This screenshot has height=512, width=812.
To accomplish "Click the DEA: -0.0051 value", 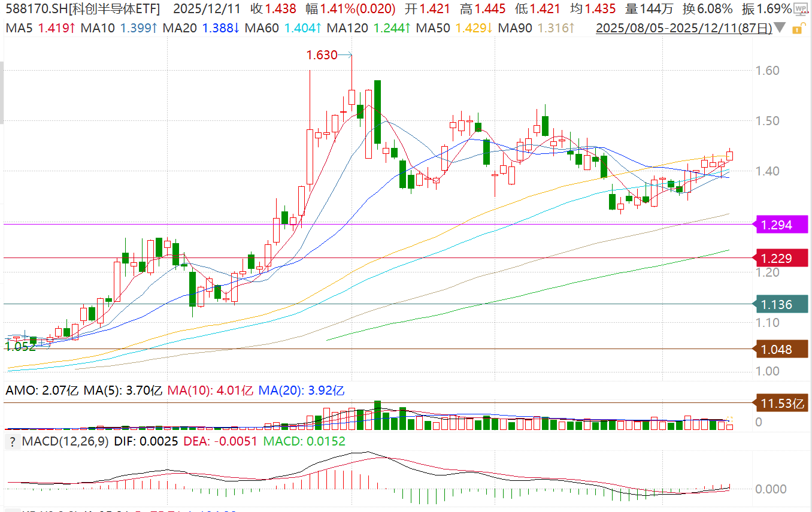I will (x=220, y=441).
